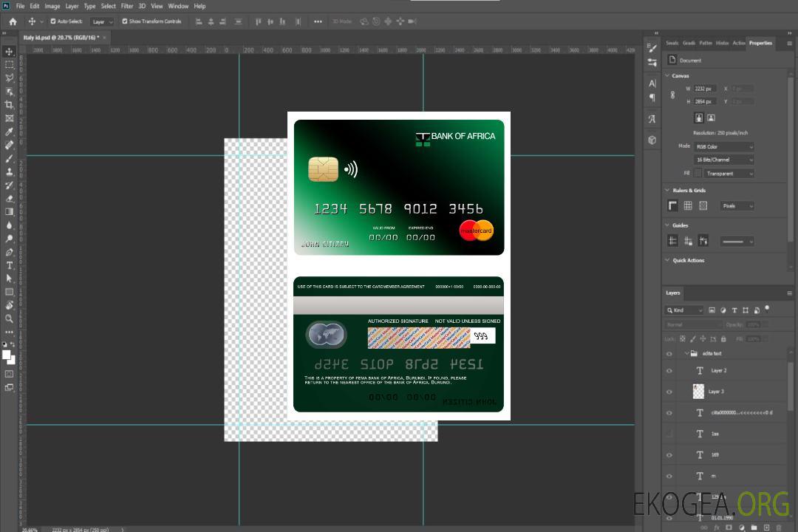Open the Mode dropdown showing RGB Color
798x532 pixels.
click(723, 146)
